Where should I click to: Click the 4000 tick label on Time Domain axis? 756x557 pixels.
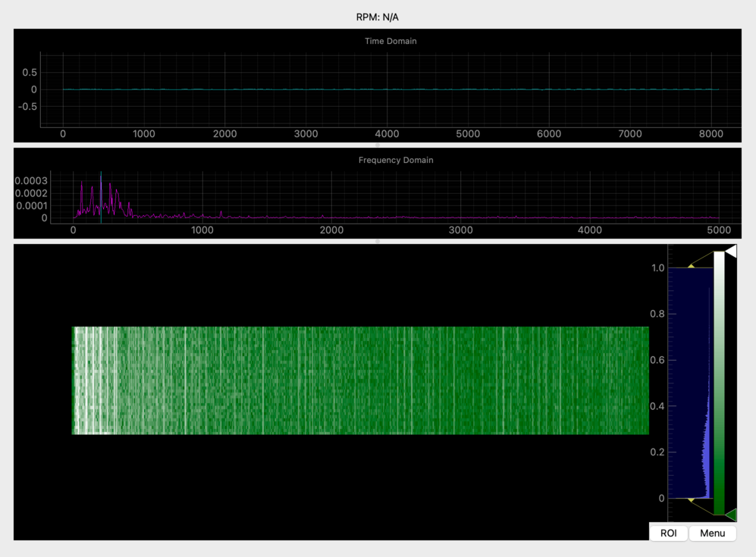coord(387,134)
